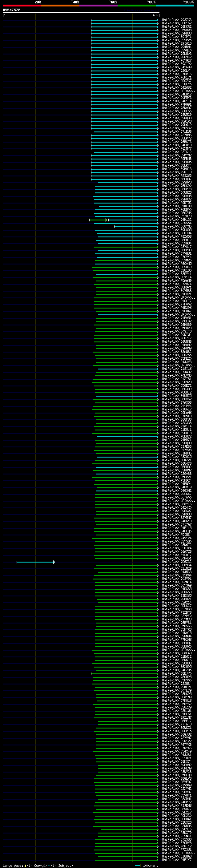Open hit UniRef100_A7F002
Viewport: 197px width, 868px height.
point(177,304)
